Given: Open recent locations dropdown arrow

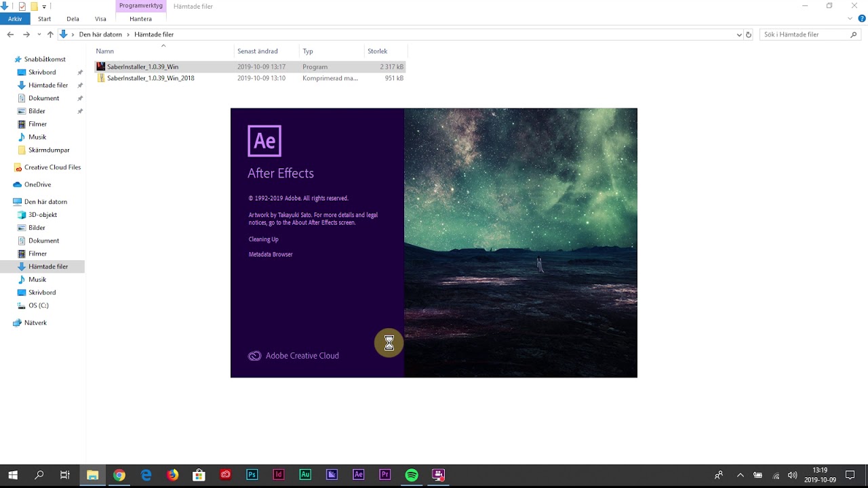Looking at the screenshot, I should 39,35.
